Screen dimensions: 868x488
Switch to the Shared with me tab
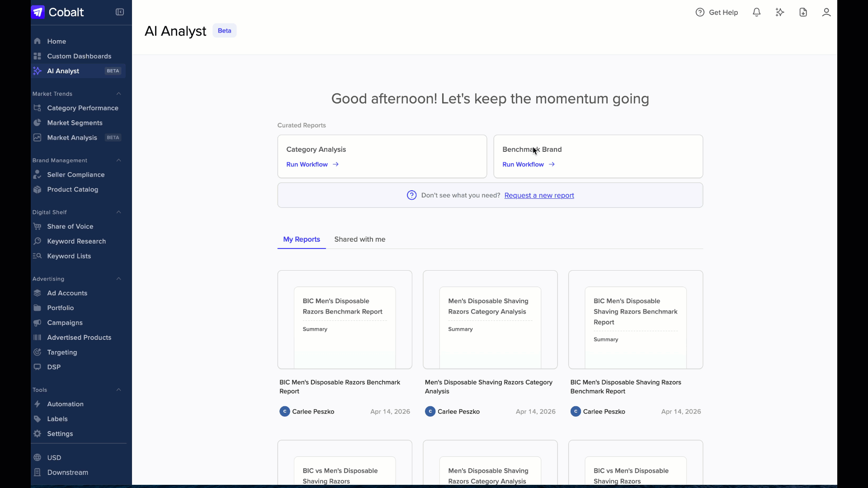[360, 239]
